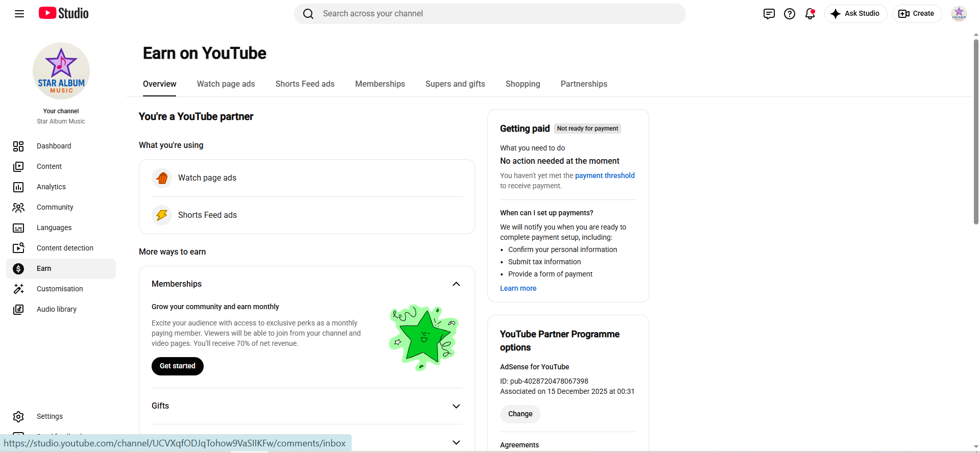Switch to the Supers and gifts tab
980x453 pixels.
[455, 84]
